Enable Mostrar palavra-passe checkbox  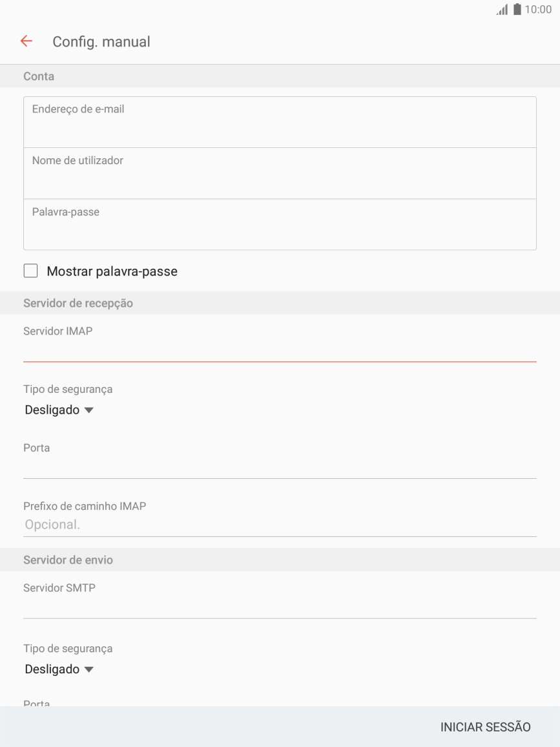(30, 271)
